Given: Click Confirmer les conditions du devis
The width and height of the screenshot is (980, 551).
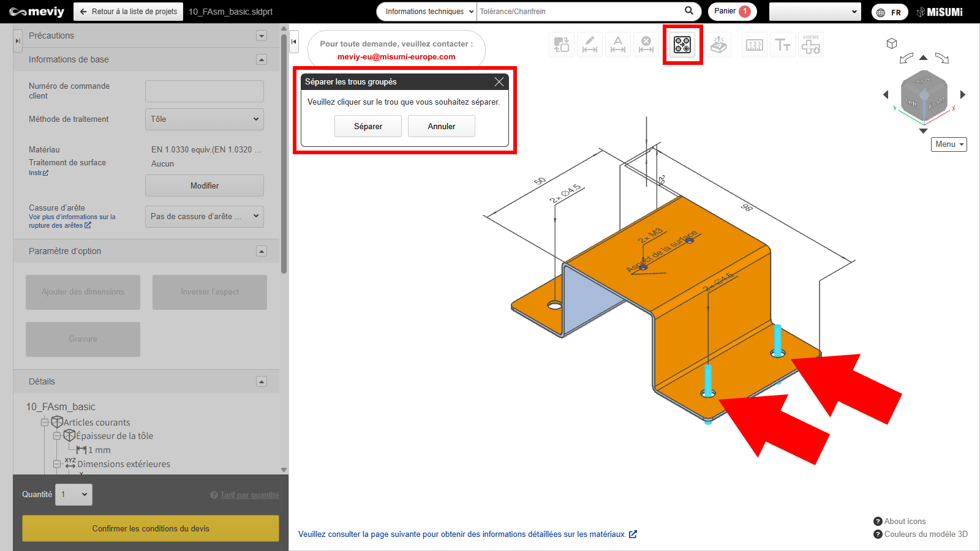Looking at the screenshot, I should [151, 528].
